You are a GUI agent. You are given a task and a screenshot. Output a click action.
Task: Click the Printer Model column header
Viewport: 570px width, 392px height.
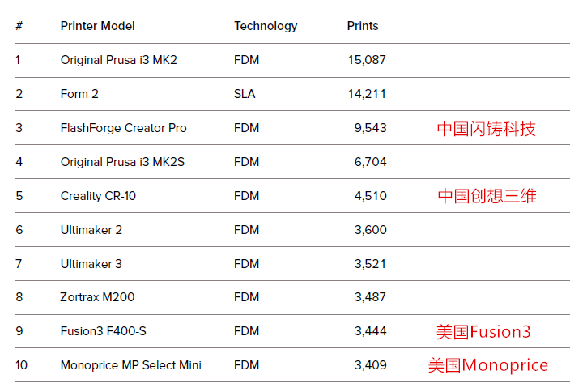coord(97,26)
